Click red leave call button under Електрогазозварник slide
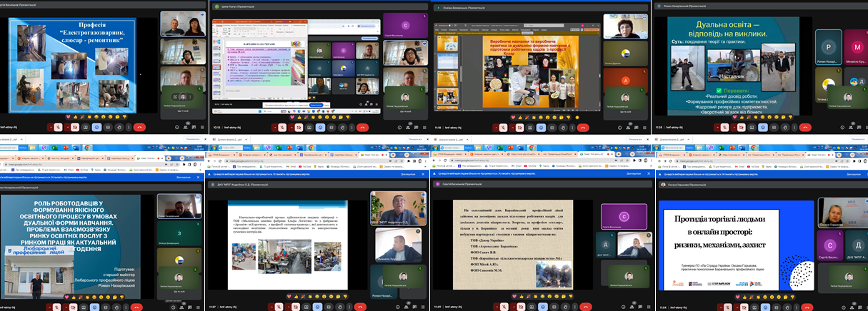The width and height of the screenshot is (868, 311). pyautogui.click(x=140, y=127)
